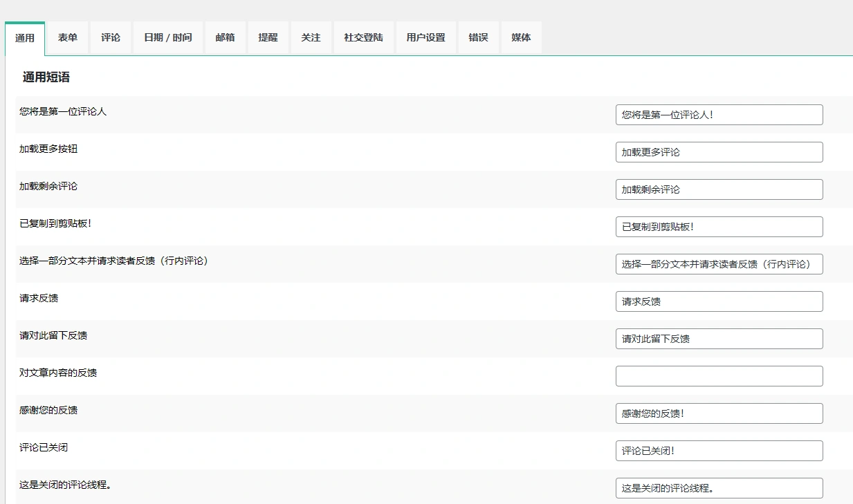The width and height of the screenshot is (853, 504).
Task: Open the 媒体 tab
Action: pyautogui.click(x=521, y=38)
